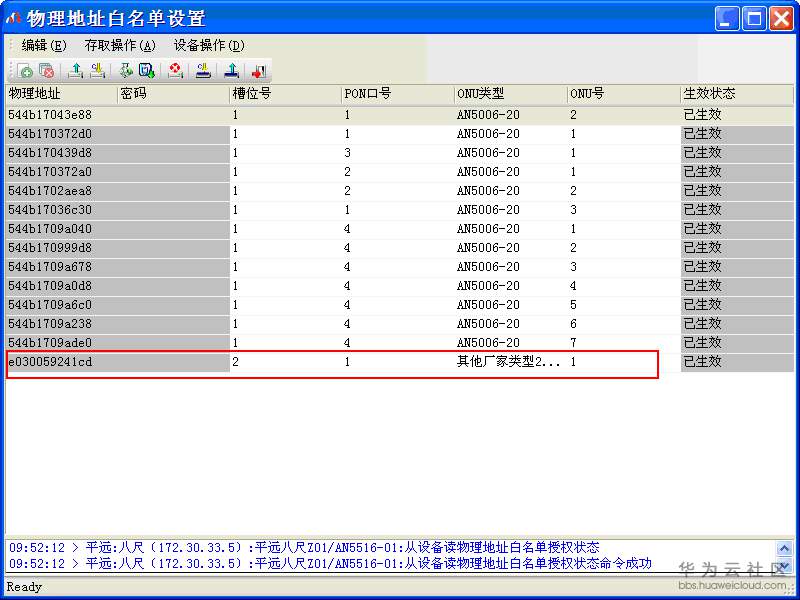Click the delete entries icon with red X
This screenshot has height=600, width=800.
pyautogui.click(x=46, y=70)
